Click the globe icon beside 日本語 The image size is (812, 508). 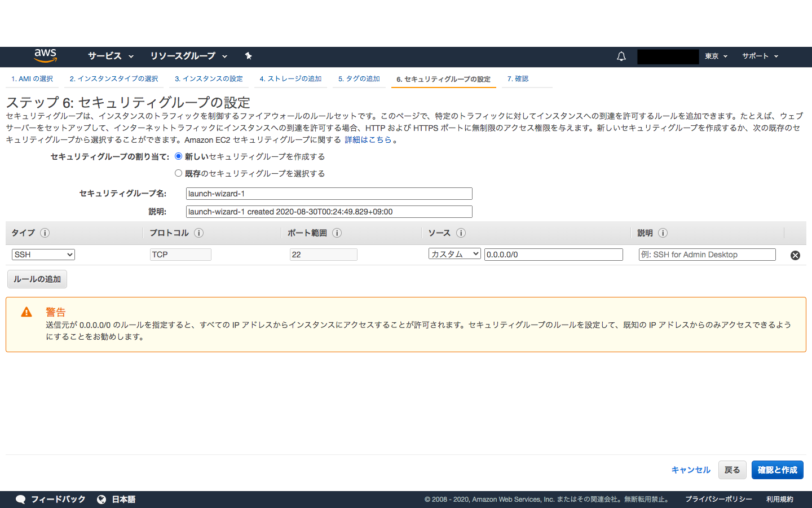[x=101, y=499]
